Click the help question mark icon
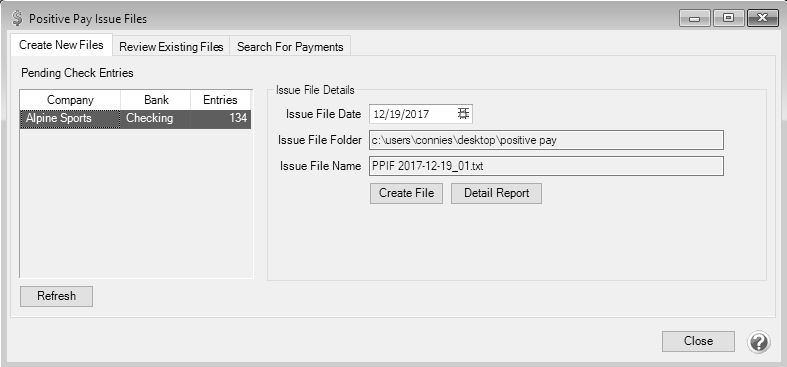The height and width of the screenshot is (367, 787). click(x=758, y=342)
